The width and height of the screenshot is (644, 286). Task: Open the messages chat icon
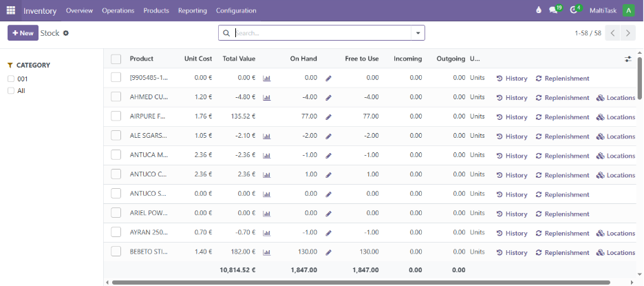553,10
